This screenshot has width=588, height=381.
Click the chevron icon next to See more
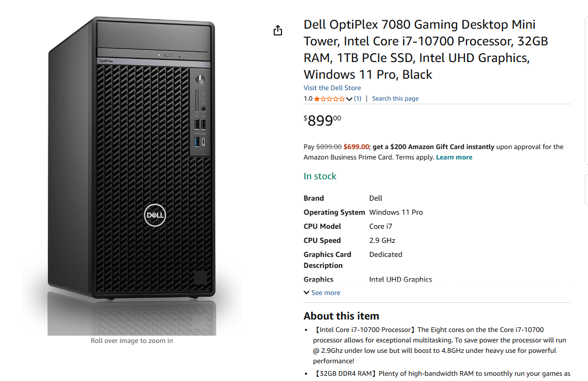pos(307,293)
